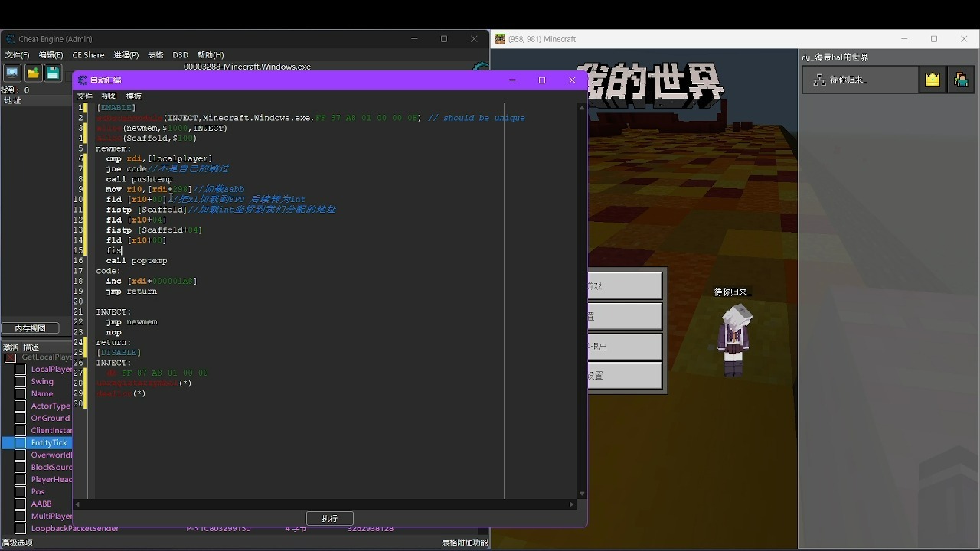
Task: Minimize the Auto Assemble window
Action: [x=512, y=80]
